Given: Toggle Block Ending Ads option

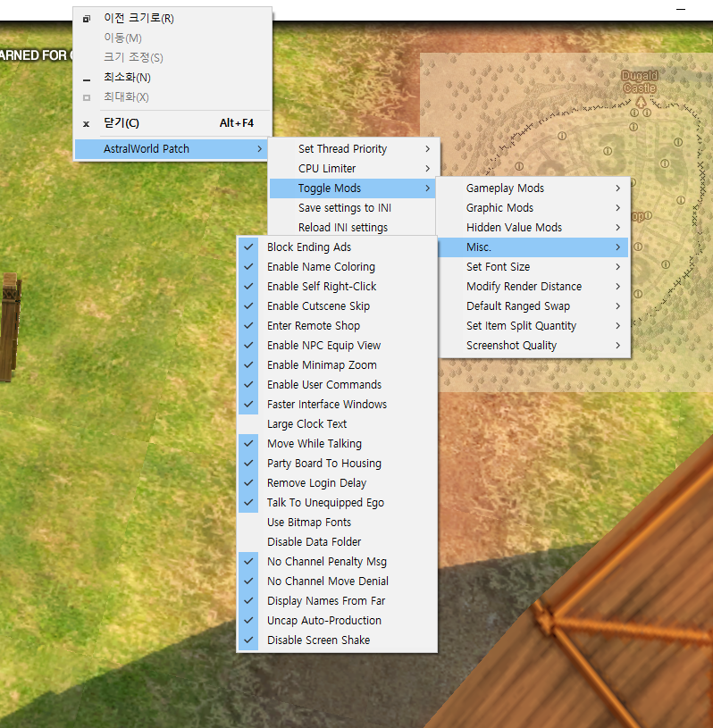Looking at the screenshot, I should (337, 247).
